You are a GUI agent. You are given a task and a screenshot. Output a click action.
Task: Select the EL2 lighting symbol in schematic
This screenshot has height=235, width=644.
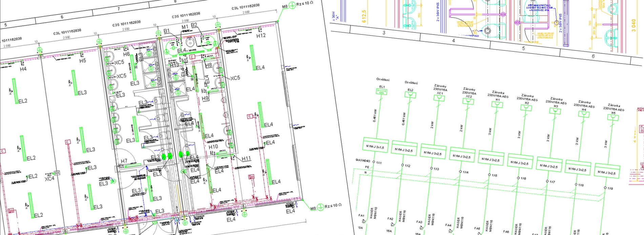410,95
